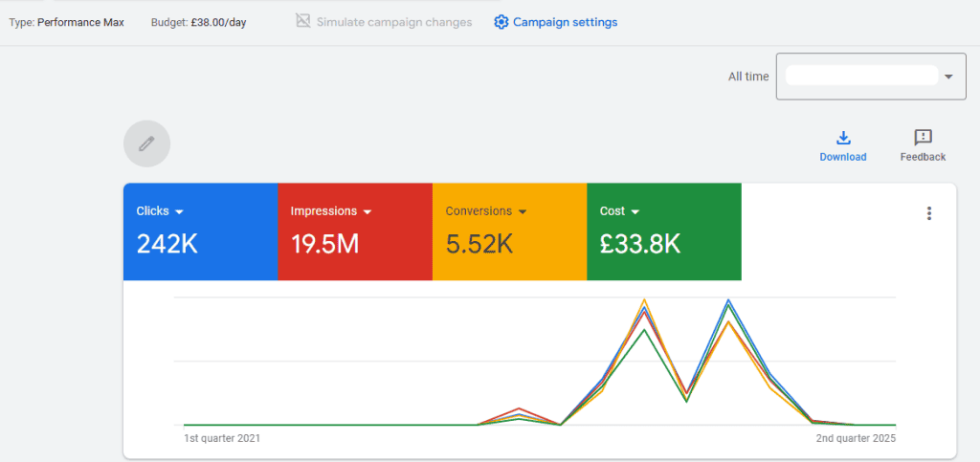Expand the date range dropdown arrow
Viewport: 980px width, 462px height.
click(948, 77)
